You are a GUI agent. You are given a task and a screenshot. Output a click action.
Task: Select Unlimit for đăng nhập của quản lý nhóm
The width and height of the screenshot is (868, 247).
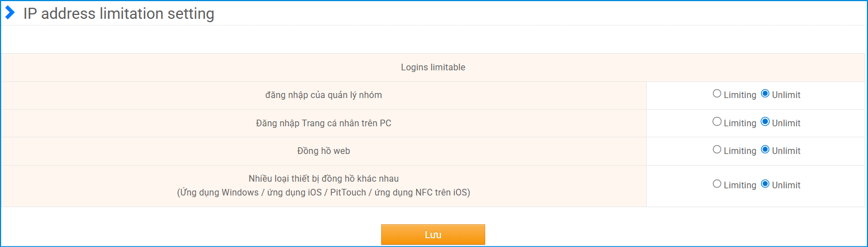pos(765,94)
